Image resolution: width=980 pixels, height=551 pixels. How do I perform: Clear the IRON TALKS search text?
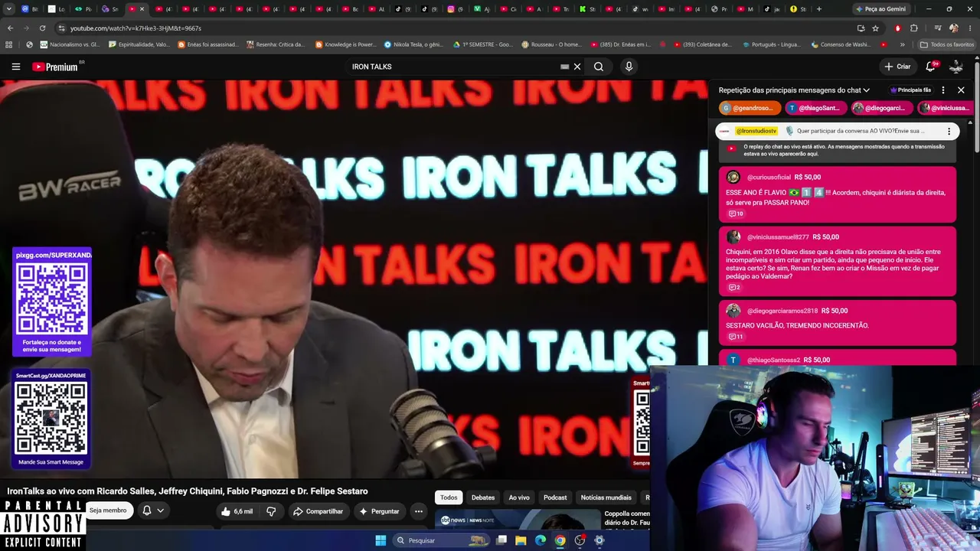pyautogui.click(x=577, y=67)
